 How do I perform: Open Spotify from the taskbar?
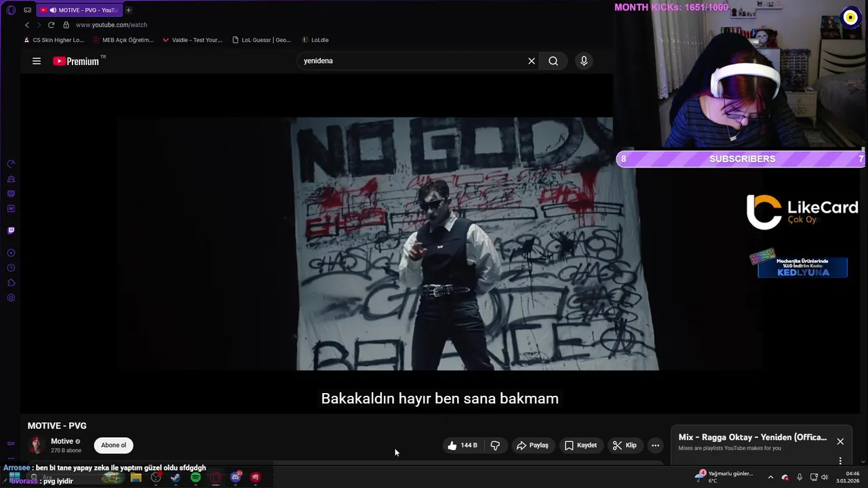coord(195,478)
